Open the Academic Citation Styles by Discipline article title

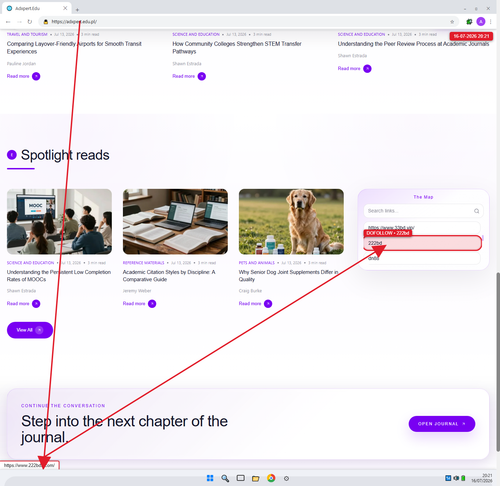coord(169,276)
